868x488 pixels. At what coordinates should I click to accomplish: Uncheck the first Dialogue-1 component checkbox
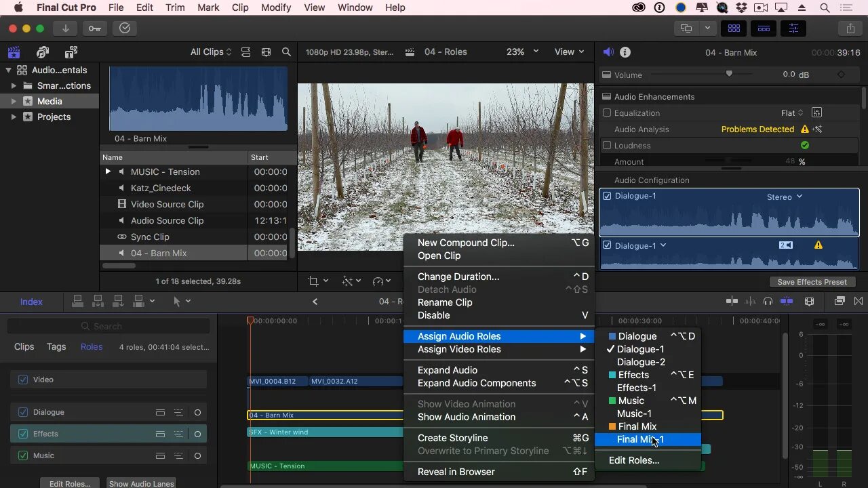point(607,196)
